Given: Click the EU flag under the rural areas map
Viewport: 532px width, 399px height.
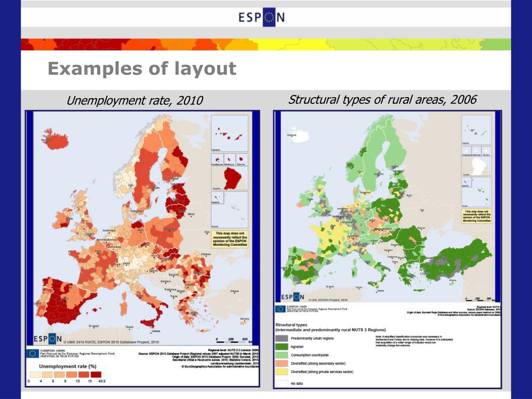Looking at the screenshot, I should tap(280, 309).
